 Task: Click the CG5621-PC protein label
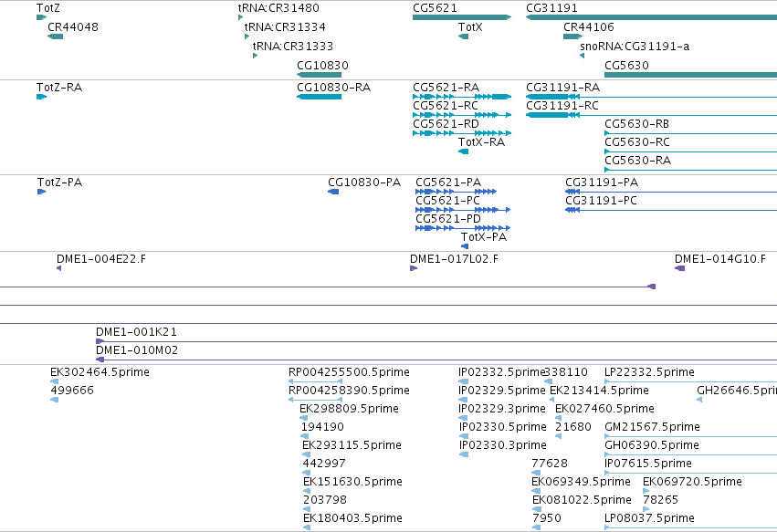coord(448,201)
